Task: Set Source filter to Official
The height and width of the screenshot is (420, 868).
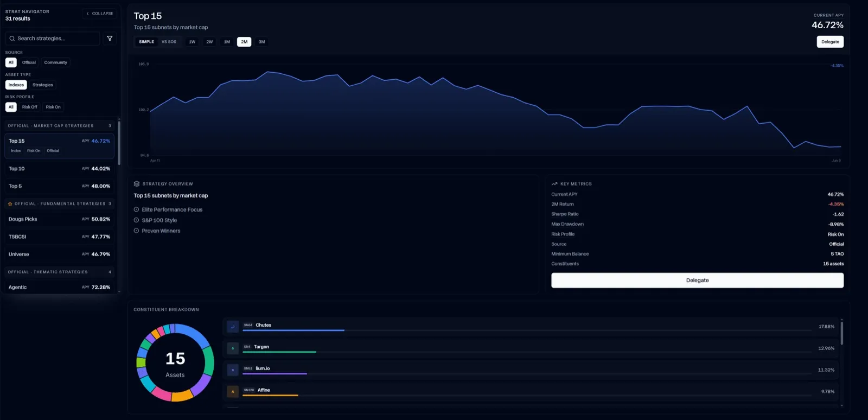Action: point(29,62)
